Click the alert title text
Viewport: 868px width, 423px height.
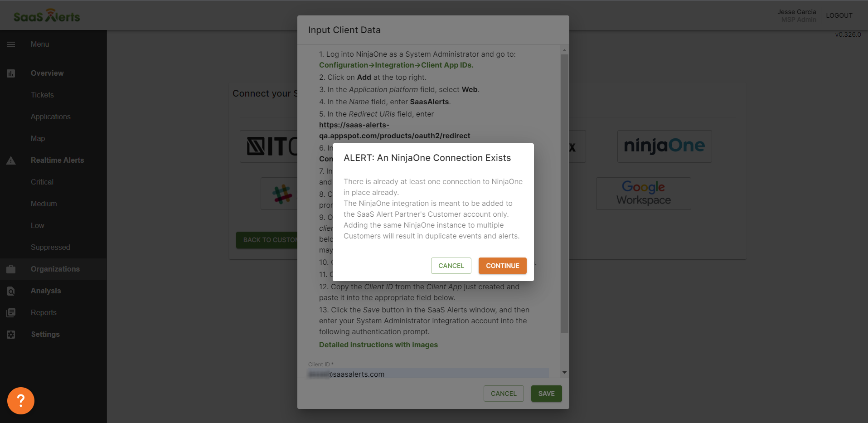coord(427,158)
